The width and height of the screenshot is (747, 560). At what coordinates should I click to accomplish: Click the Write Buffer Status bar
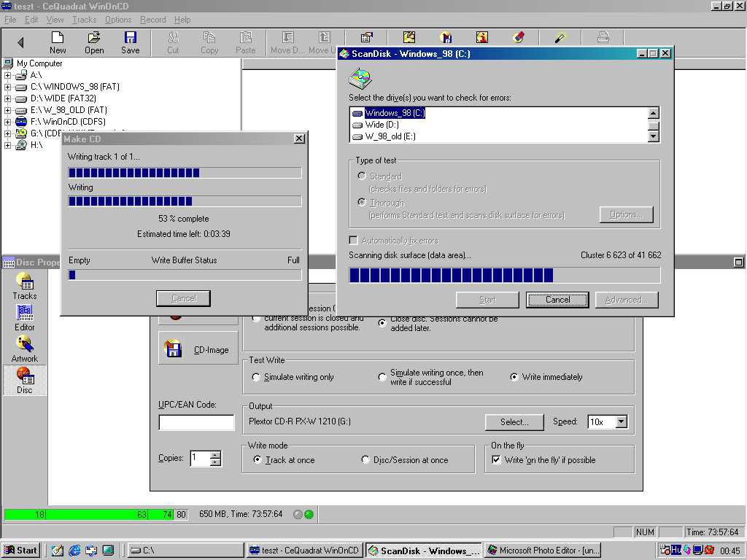pyautogui.click(x=185, y=275)
